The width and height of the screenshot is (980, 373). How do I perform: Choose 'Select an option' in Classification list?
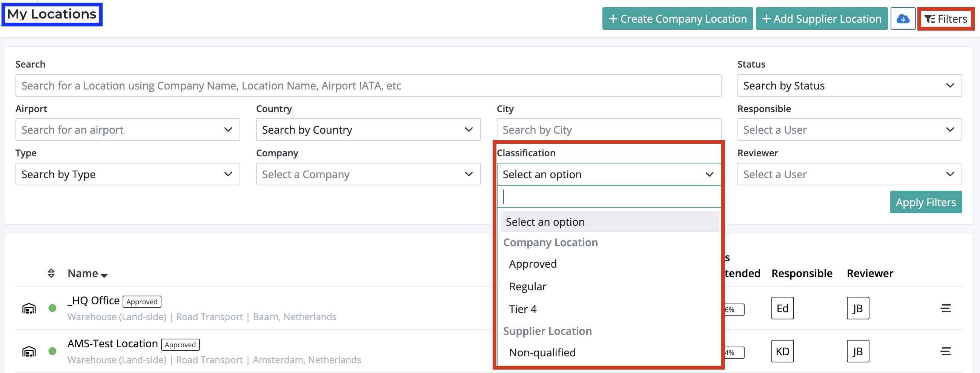coord(610,222)
